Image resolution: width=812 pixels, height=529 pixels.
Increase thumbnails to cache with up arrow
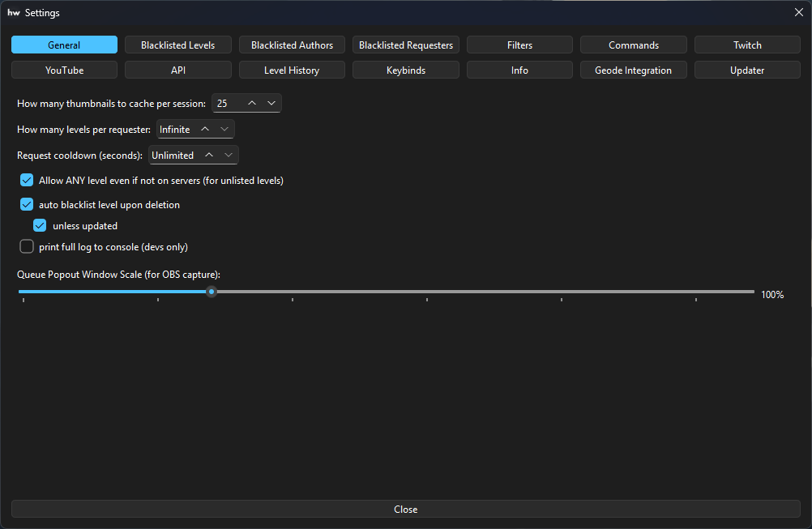point(252,103)
